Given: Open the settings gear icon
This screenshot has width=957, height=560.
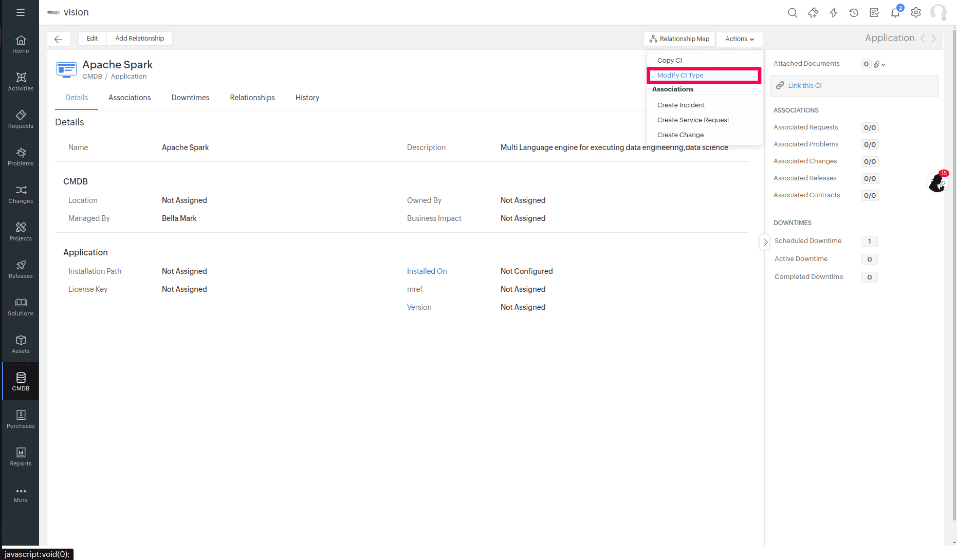Looking at the screenshot, I should point(915,13).
